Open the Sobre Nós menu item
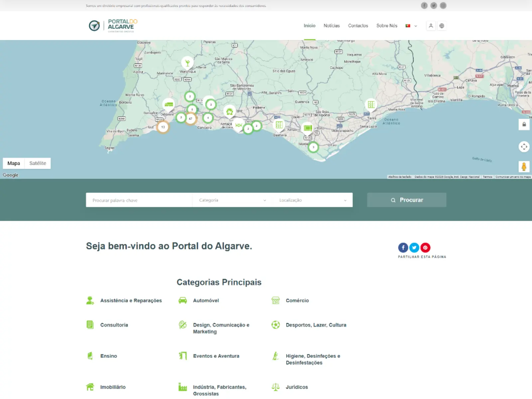Screen dimensions: 532x399 coord(387,26)
